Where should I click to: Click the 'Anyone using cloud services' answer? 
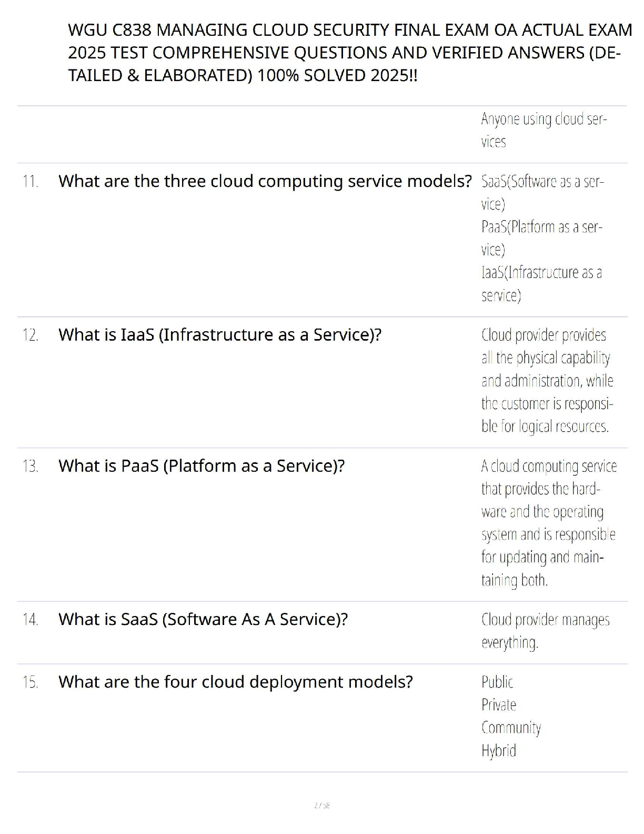544,130
